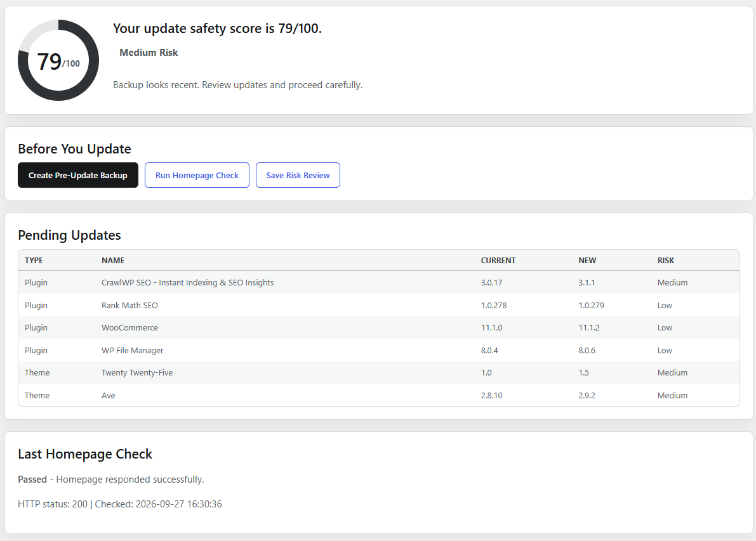Click the Theme type cell for Ave

click(x=37, y=395)
